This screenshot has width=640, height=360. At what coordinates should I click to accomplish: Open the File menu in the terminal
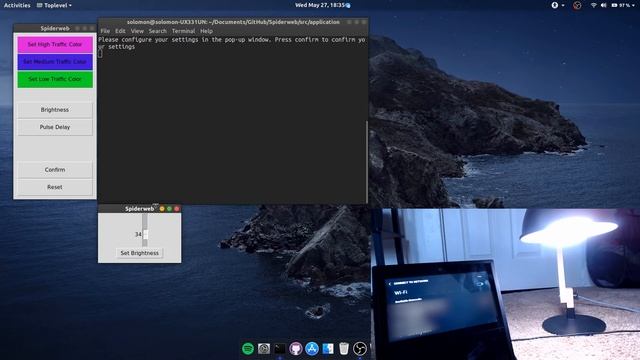(105, 31)
